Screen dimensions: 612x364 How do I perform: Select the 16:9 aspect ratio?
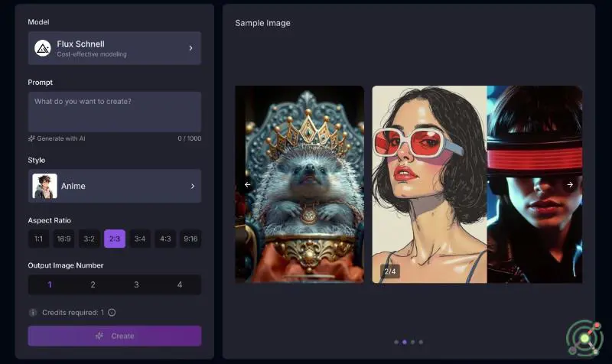click(63, 239)
